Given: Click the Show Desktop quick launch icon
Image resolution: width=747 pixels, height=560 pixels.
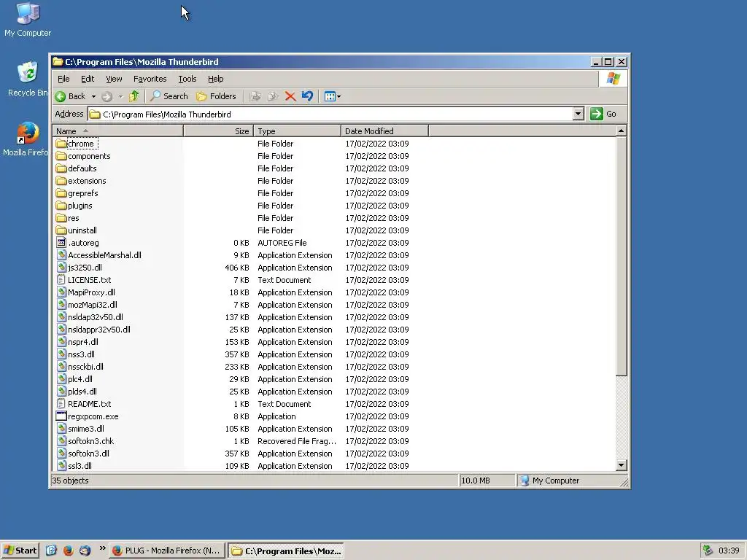Looking at the screenshot, I should [51, 551].
